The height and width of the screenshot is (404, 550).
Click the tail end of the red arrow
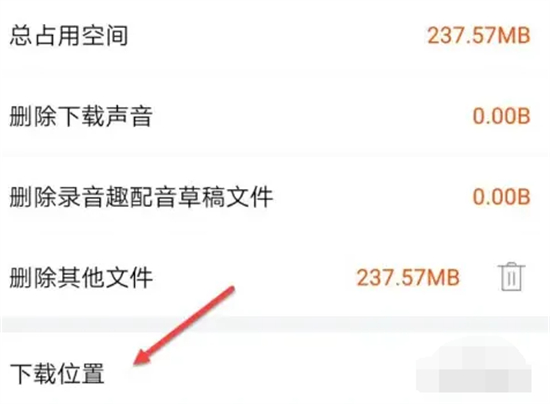click(x=231, y=288)
